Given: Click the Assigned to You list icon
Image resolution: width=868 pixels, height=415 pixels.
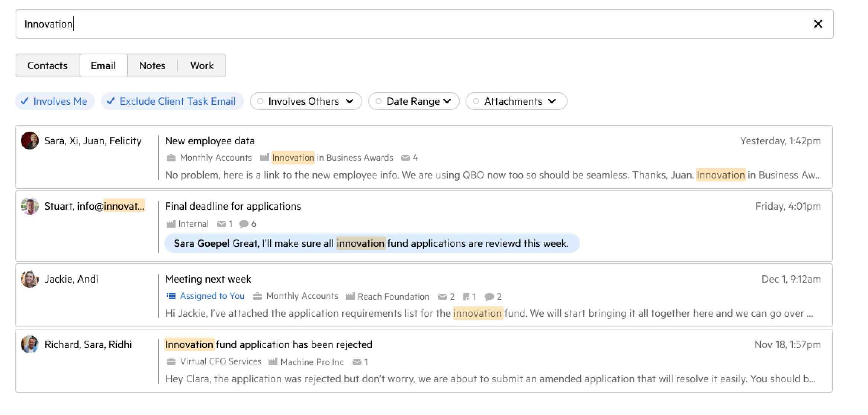Looking at the screenshot, I should point(171,296).
